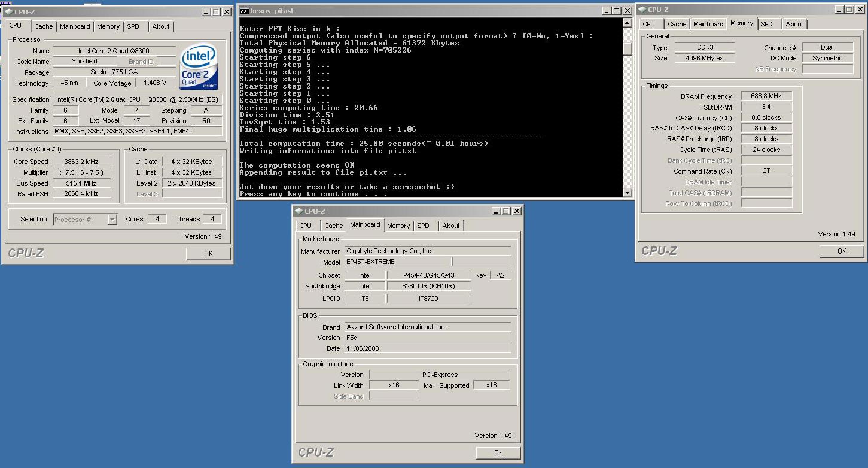Click the Manufacturer field Gigabyte Technology
Image resolution: width=868 pixels, height=468 pixels.
tap(428, 251)
